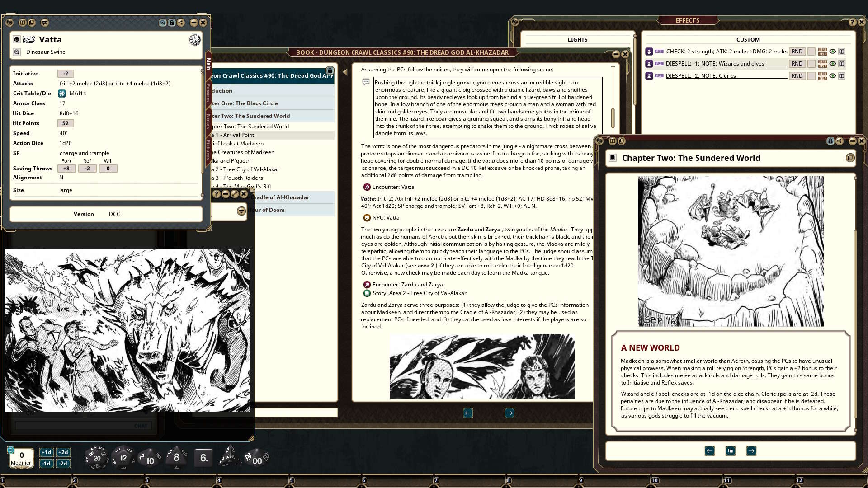Click the book icon in the Vatta window header
Screen dimensions: 868x488
coord(23,23)
